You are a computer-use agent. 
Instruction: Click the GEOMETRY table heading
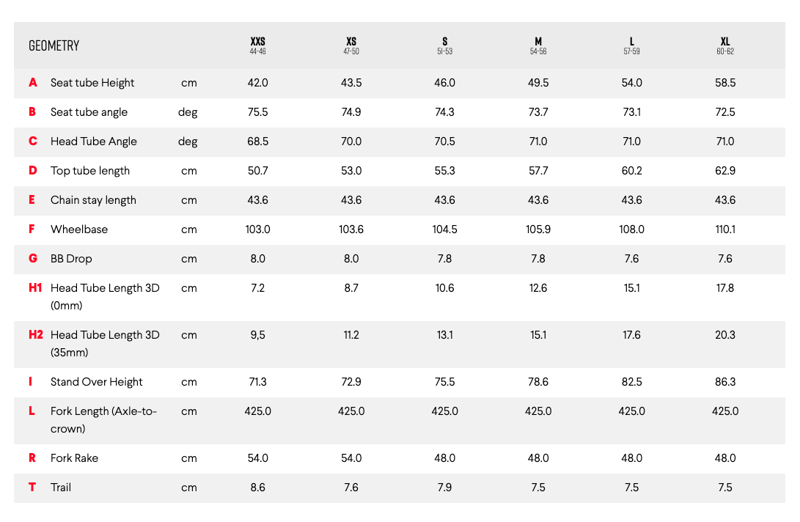tap(54, 46)
